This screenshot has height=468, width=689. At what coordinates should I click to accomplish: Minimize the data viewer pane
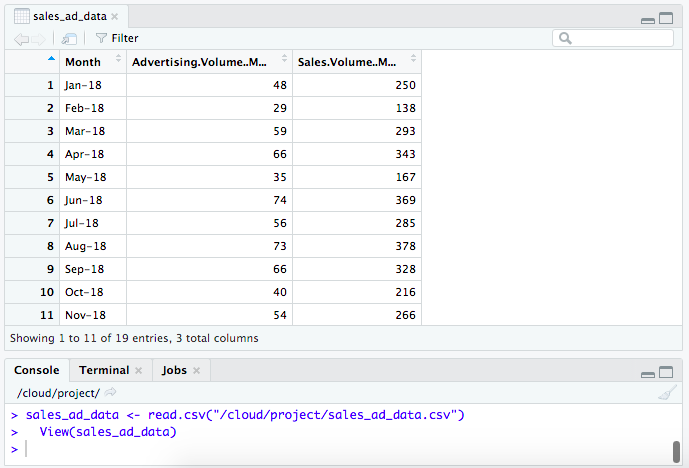tap(648, 19)
